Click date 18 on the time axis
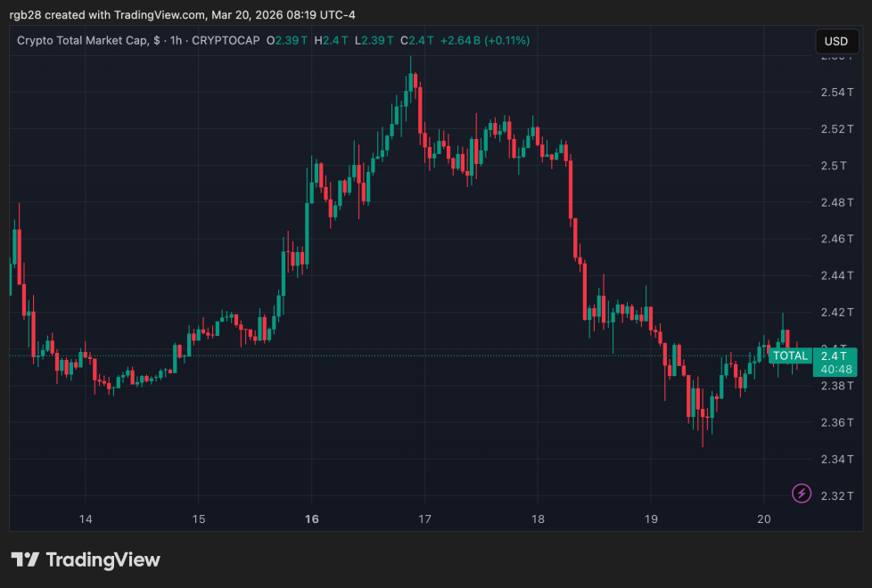This screenshot has height=588, width=872. (x=538, y=519)
